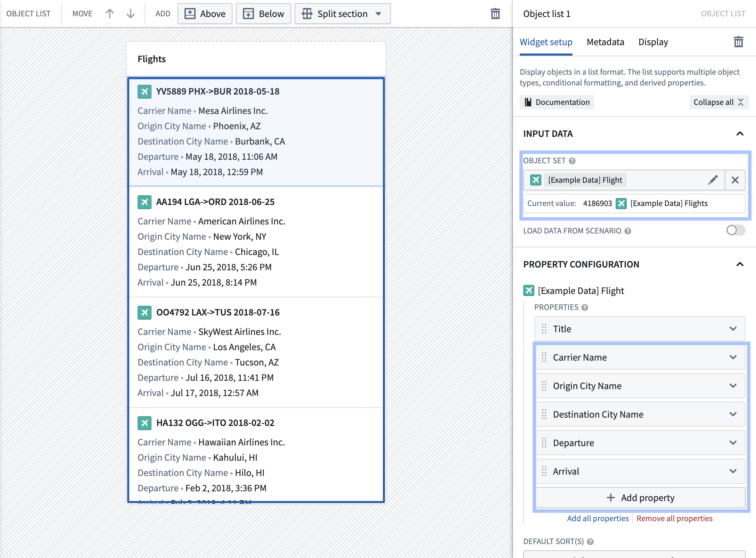
Task: Click Remove all properties link
Action: coord(674,518)
